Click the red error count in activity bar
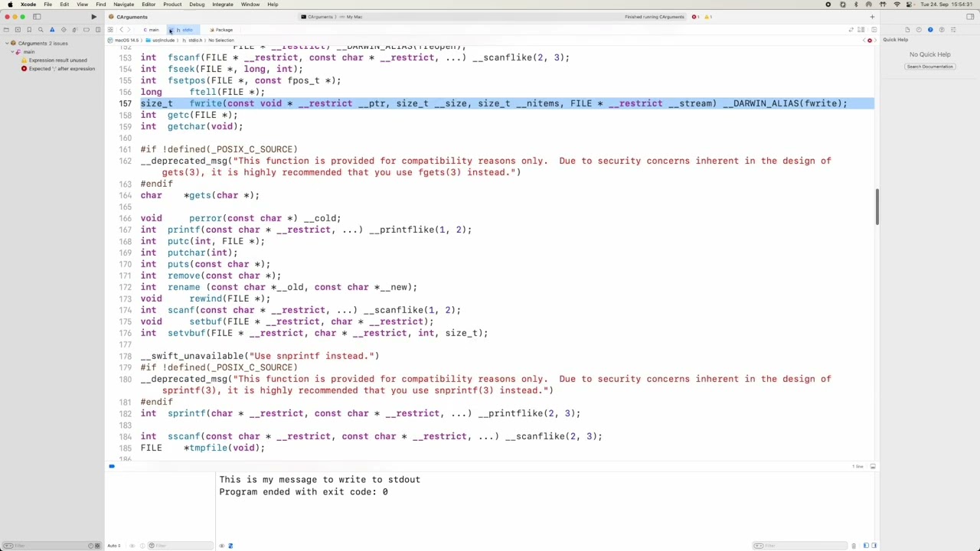Viewport: 980px width, 551px height. pos(696,17)
